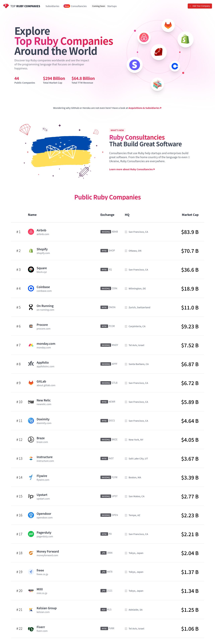Click the Airbnb logo in the table row
The image size is (215, 644).
pyautogui.click(x=31, y=232)
